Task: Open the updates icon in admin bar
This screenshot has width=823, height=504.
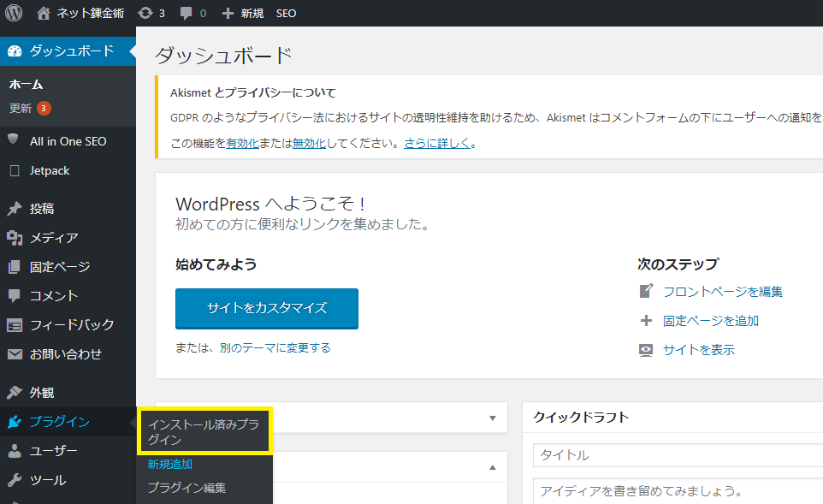Action: (x=145, y=14)
